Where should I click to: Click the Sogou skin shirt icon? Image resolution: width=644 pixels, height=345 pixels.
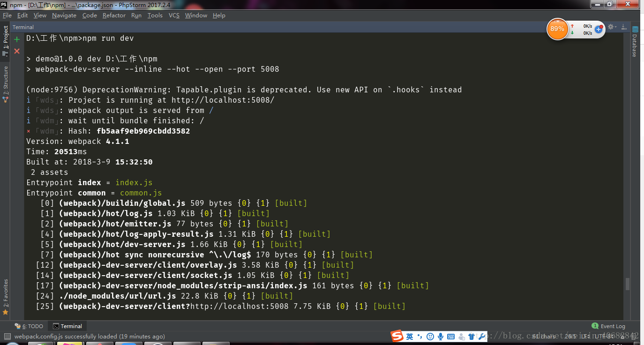pos(472,337)
